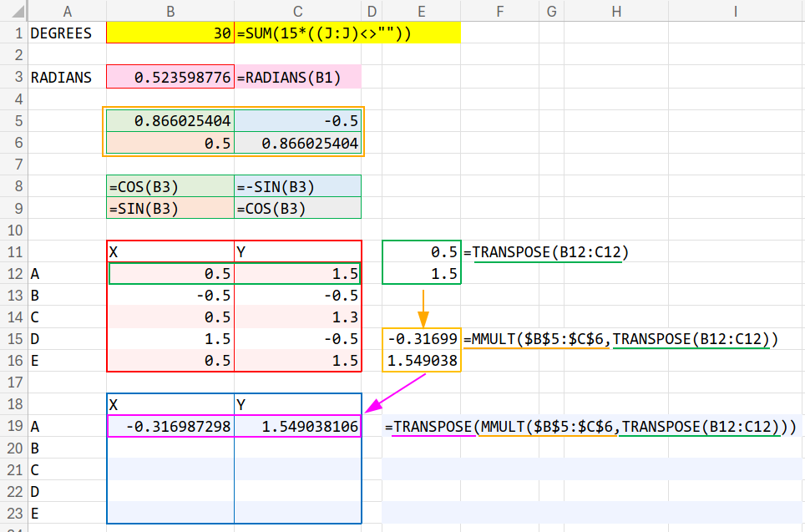Select column header E
The image size is (805, 532).
click(x=422, y=11)
